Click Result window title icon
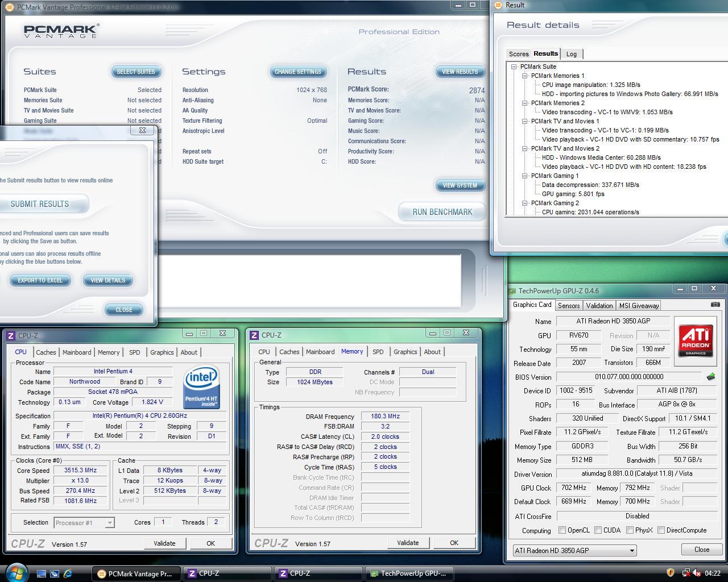 [x=498, y=5]
